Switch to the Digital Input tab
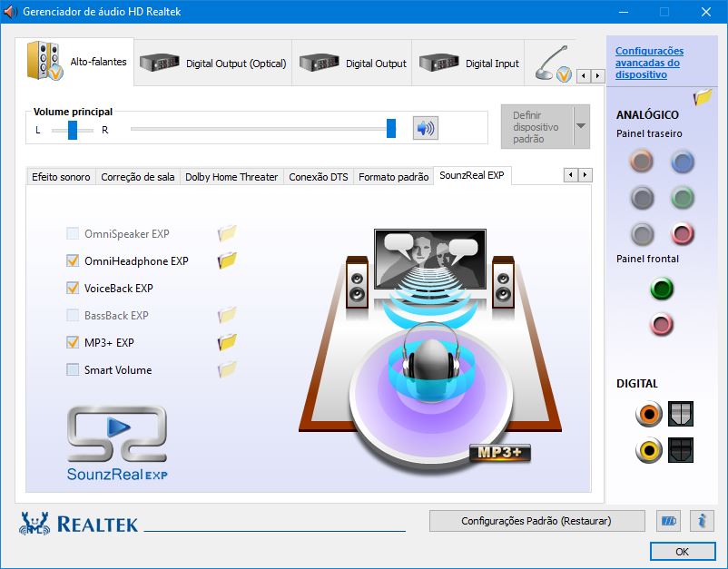Image resolution: width=728 pixels, height=569 pixels. (x=468, y=64)
